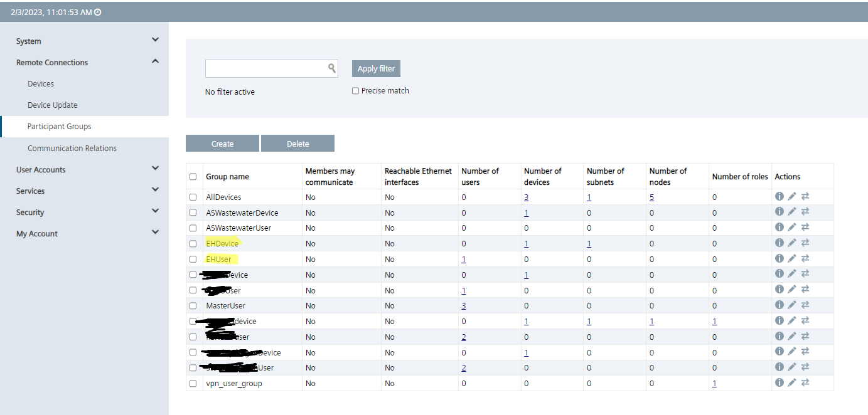This screenshot has height=415, width=868.
Task: Click the clock icon beside the timestamp
Action: [97, 12]
